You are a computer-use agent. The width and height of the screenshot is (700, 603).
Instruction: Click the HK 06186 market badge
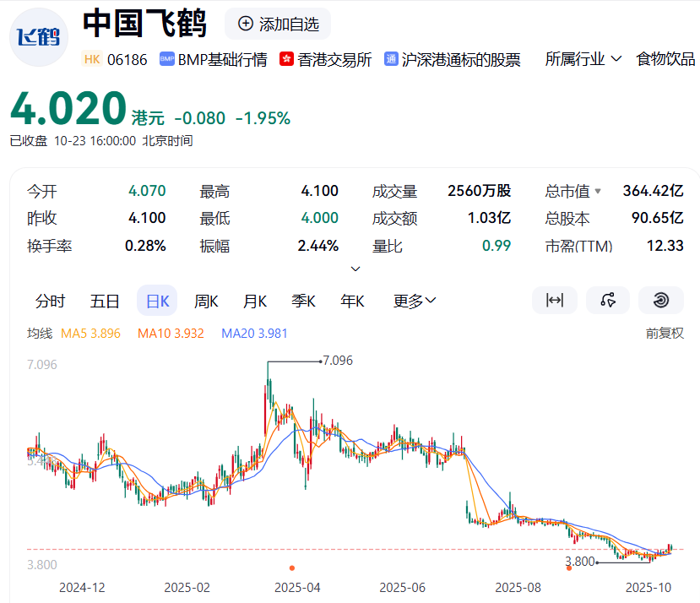tap(114, 60)
